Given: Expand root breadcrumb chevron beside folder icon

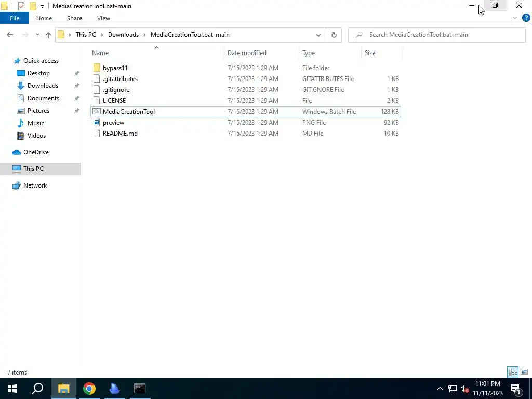Looking at the screenshot, I should coord(70,35).
